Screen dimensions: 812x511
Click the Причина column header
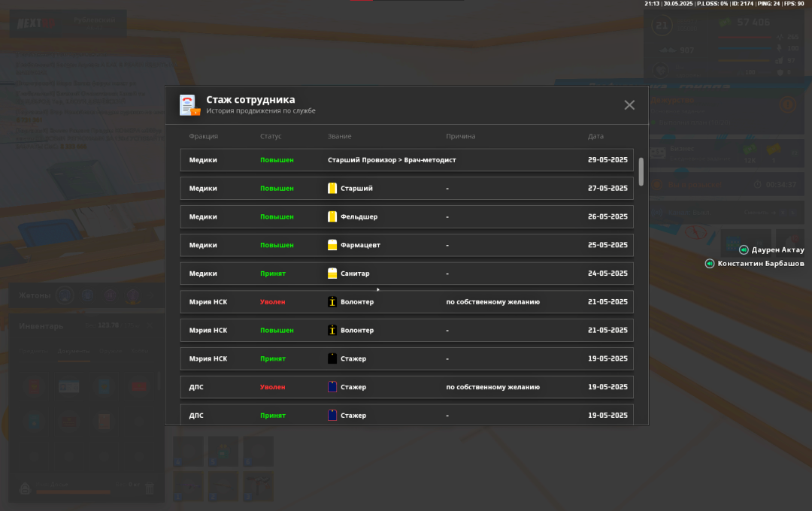coord(460,137)
